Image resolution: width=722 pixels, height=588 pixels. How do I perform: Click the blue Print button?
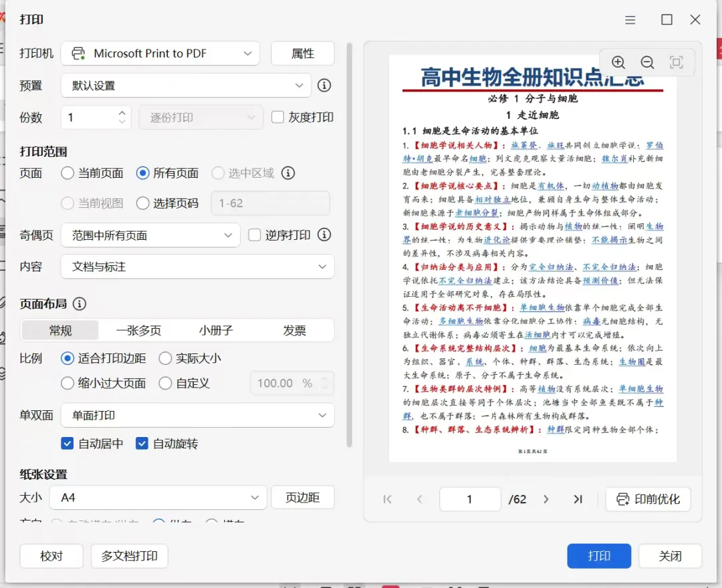click(x=599, y=556)
